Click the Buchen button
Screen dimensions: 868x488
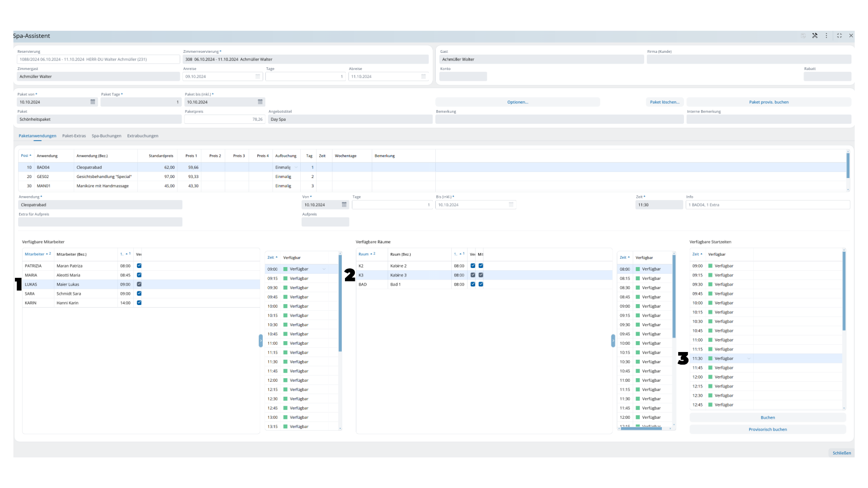click(x=767, y=418)
